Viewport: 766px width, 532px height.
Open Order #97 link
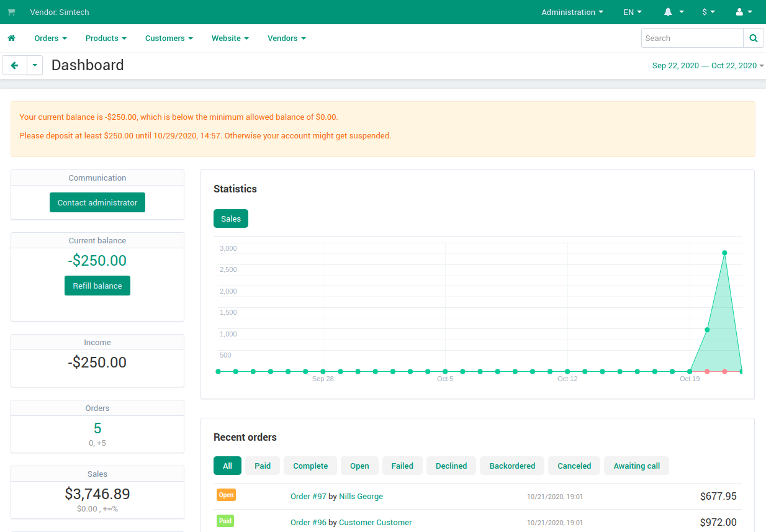pos(309,497)
